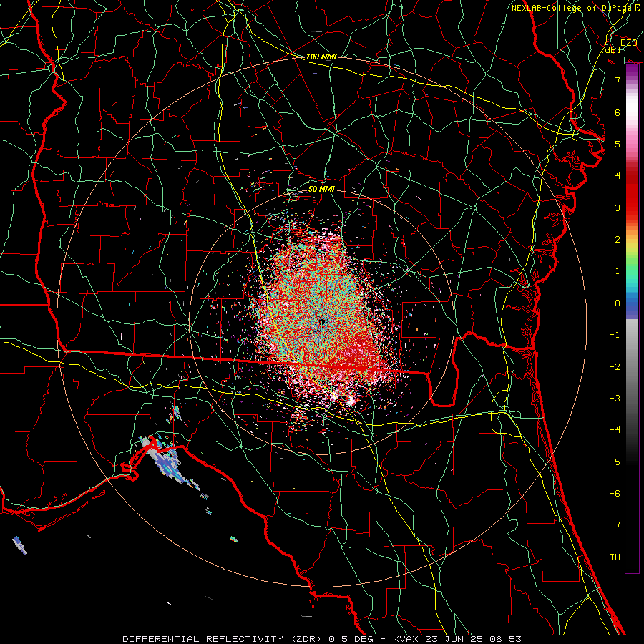Viewport: 644px width, 644px height.
Task: Click the 2 value on the color scale
Action: click(x=618, y=240)
